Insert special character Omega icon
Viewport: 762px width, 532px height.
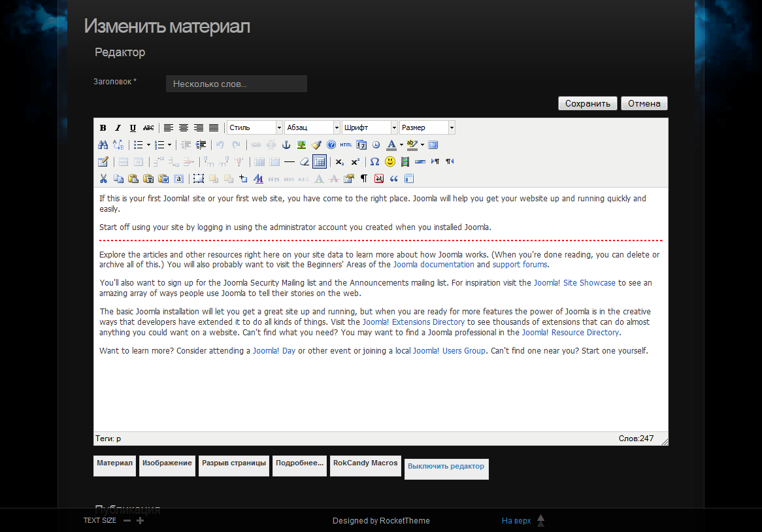click(374, 162)
